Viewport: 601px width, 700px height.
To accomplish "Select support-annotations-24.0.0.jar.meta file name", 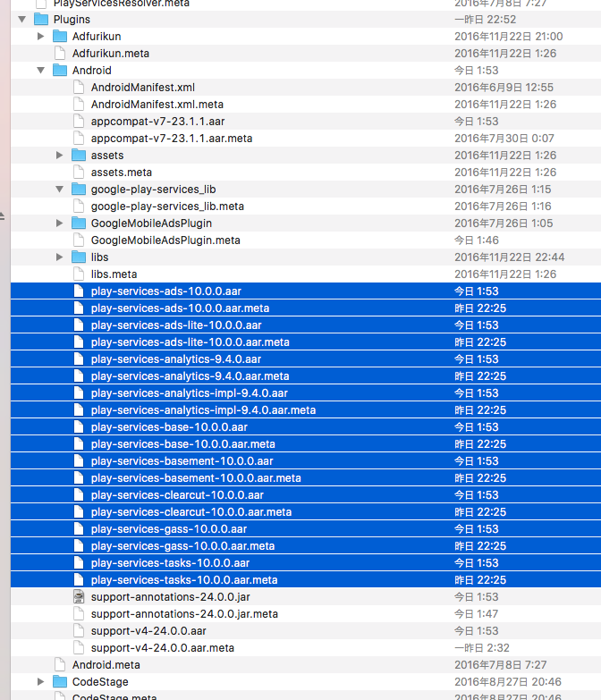I will 184,614.
